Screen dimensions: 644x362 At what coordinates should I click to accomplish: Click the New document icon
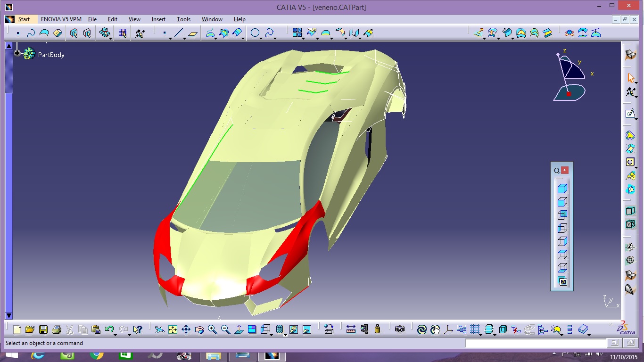(17, 329)
